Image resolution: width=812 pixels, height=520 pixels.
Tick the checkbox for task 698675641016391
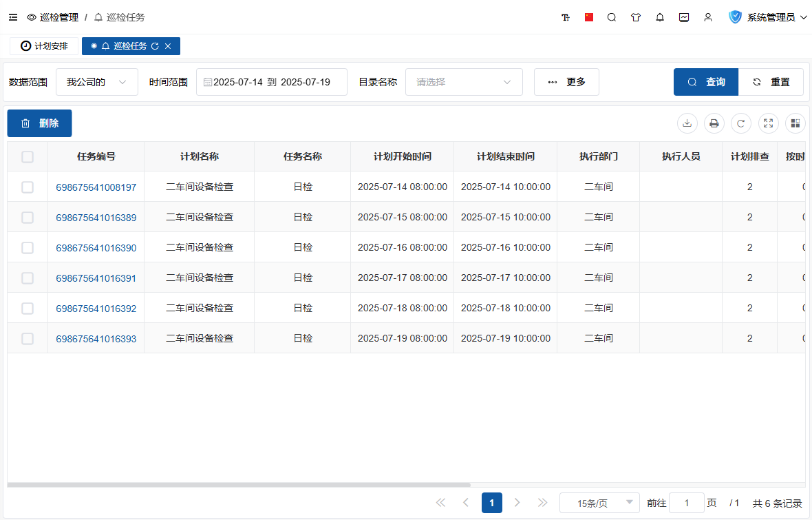pyautogui.click(x=28, y=278)
